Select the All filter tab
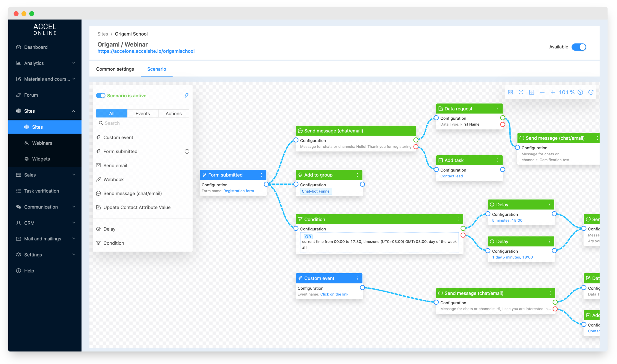 tap(112, 114)
